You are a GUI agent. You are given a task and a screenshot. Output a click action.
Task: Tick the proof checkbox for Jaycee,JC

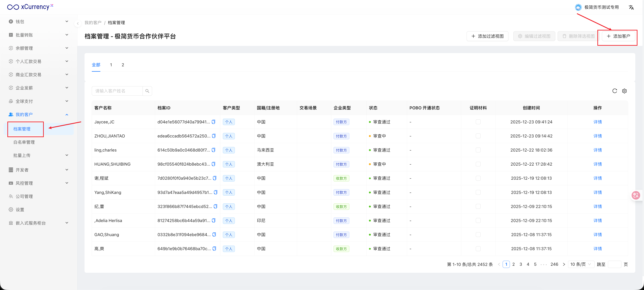click(478, 122)
